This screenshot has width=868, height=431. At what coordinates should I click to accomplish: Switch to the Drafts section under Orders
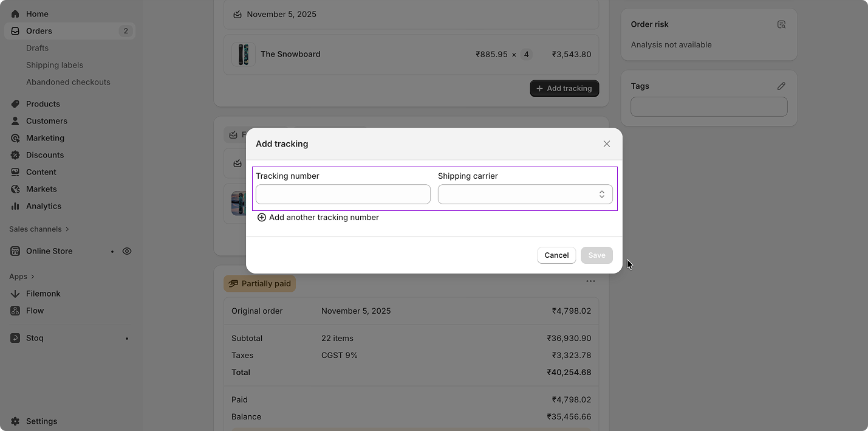(x=37, y=47)
